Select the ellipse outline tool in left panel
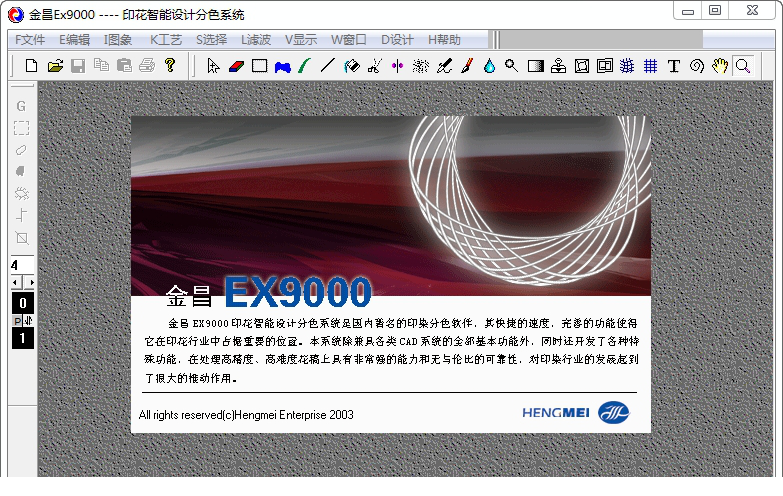 (21, 150)
